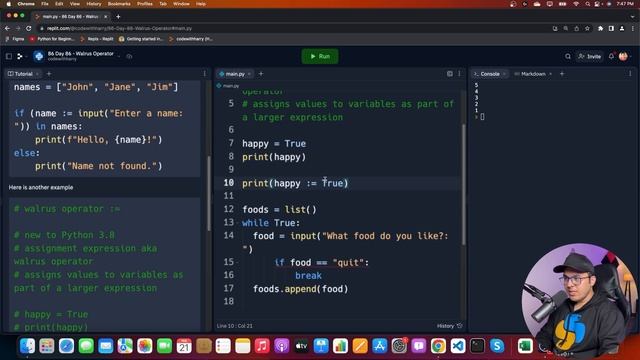Close the Markdown tab
640x360 pixels.
550,74
